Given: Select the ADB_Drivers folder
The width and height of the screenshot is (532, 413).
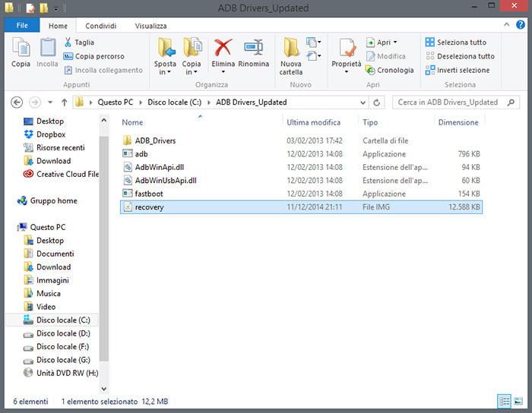Looking at the screenshot, I should pos(301,140).
